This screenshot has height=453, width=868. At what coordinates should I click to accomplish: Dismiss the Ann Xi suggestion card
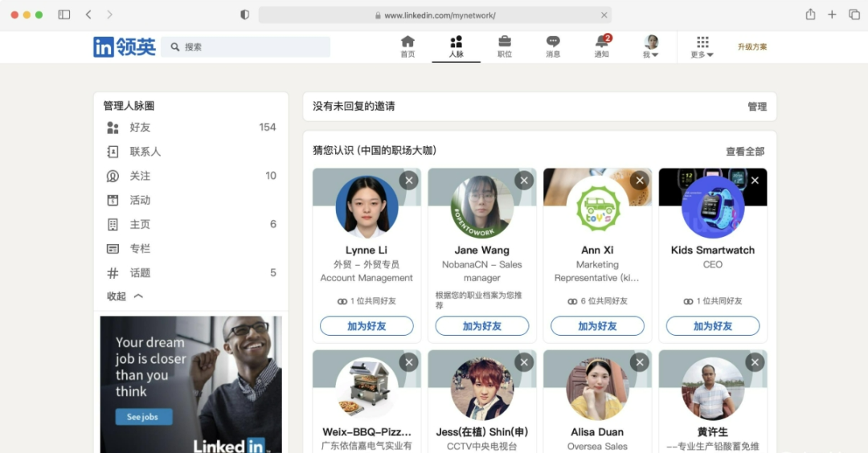coord(640,180)
